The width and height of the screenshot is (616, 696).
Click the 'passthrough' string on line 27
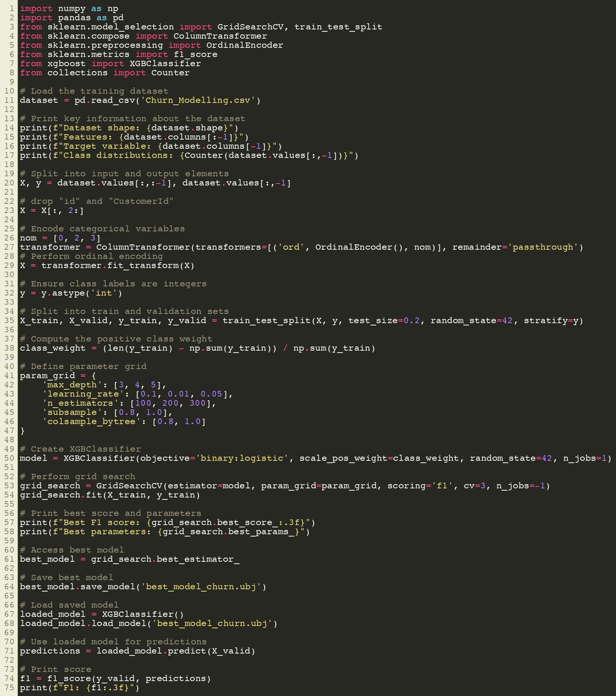point(543,247)
